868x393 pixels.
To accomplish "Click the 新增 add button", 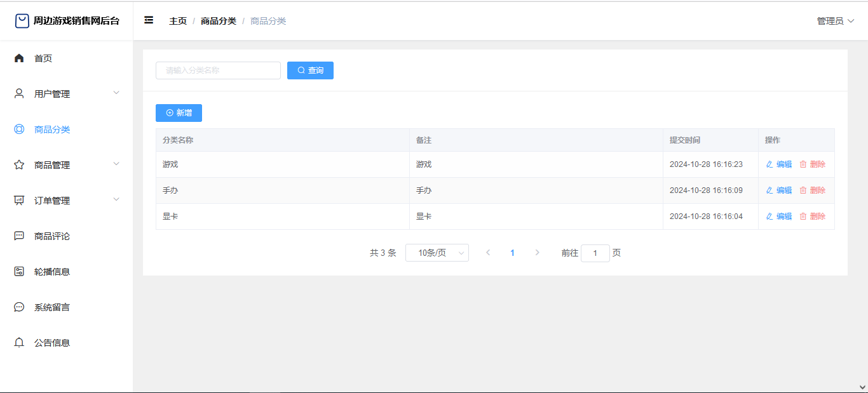I will coord(179,113).
